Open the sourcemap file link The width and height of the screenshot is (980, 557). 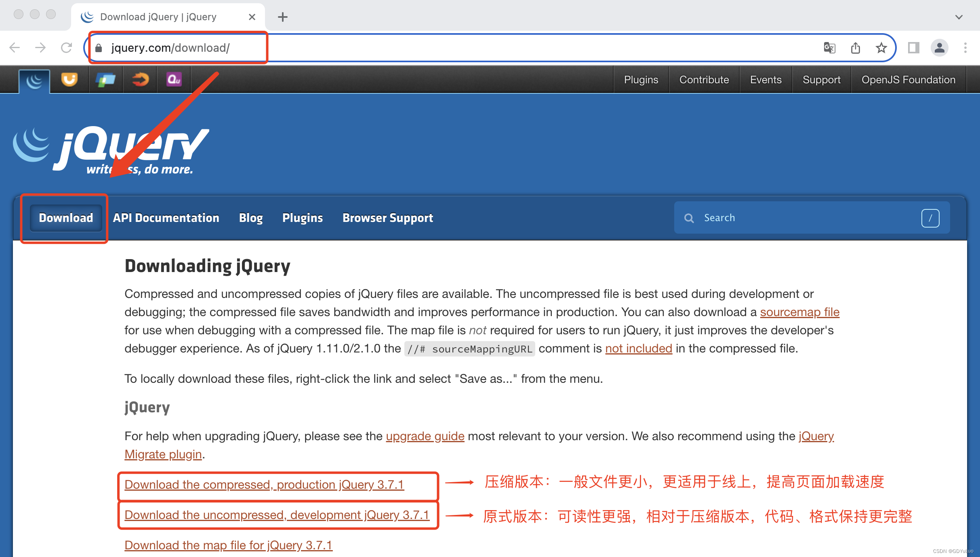click(x=799, y=312)
